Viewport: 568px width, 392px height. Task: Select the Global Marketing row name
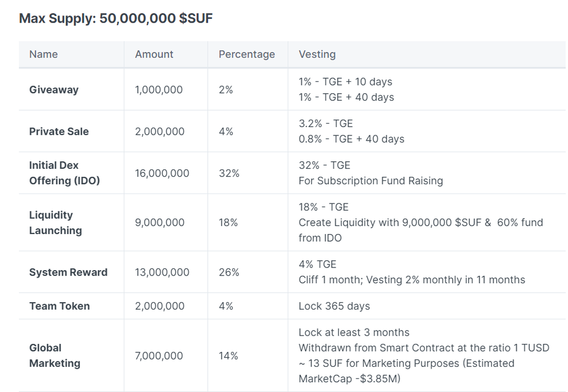point(54,356)
